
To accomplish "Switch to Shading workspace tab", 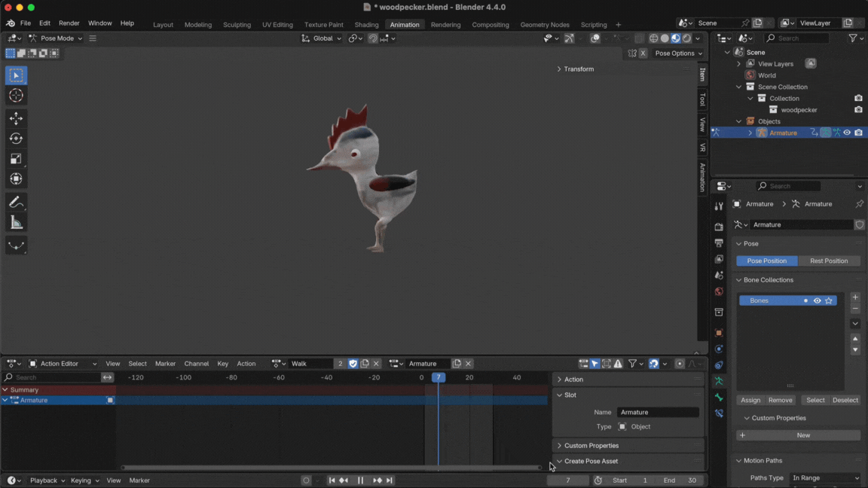I will point(366,24).
